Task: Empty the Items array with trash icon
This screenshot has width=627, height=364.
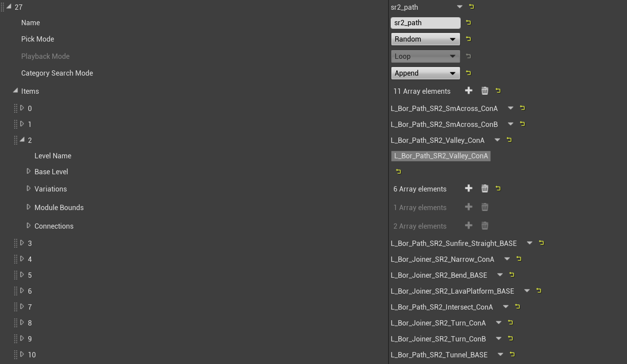Action: click(x=485, y=91)
